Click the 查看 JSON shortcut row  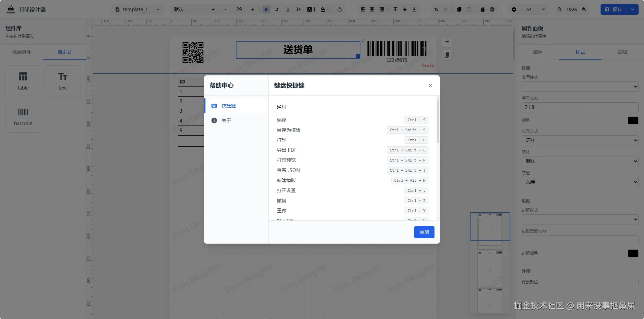point(352,170)
